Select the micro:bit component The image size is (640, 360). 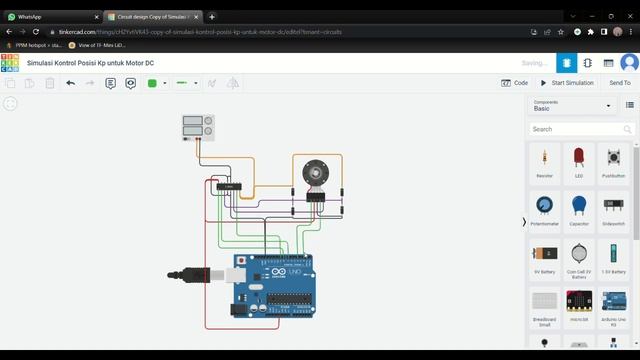[x=579, y=307]
